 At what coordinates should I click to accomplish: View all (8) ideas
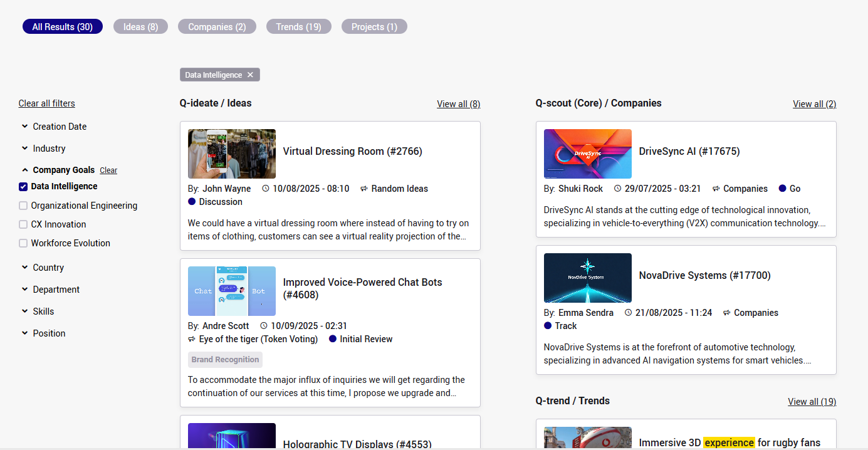(459, 104)
